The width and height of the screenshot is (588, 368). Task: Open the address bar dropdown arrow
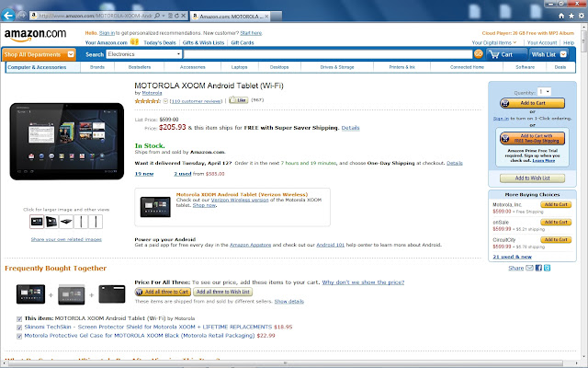pos(164,16)
